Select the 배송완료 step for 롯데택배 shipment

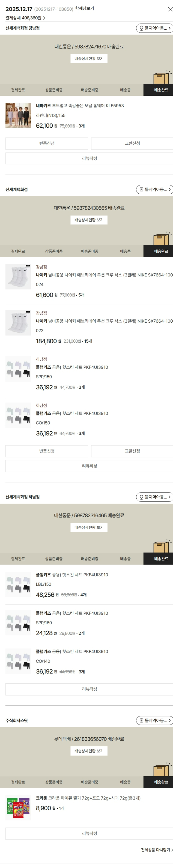(161, 782)
